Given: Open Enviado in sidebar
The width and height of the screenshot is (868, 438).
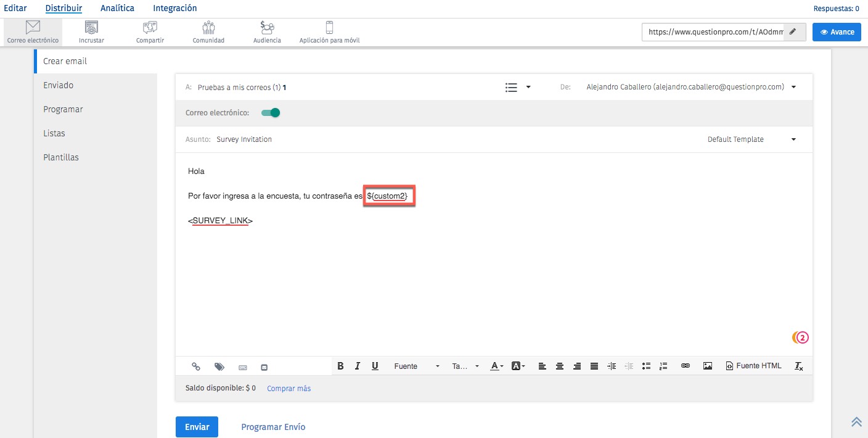Looking at the screenshot, I should [96, 85].
